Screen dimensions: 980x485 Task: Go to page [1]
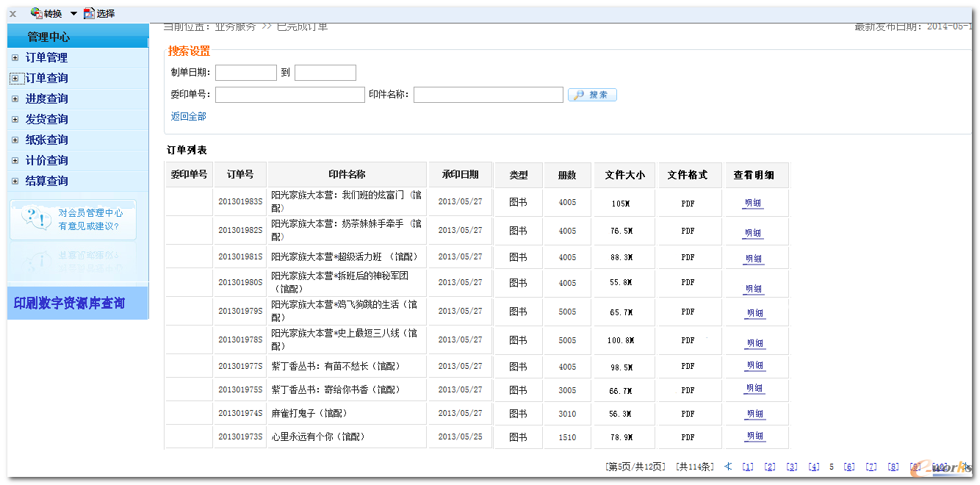pos(748,467)
